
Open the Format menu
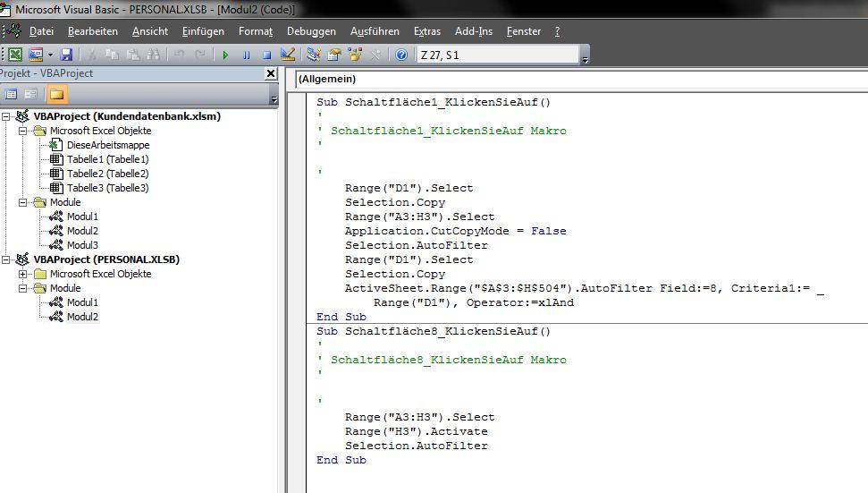256,31
